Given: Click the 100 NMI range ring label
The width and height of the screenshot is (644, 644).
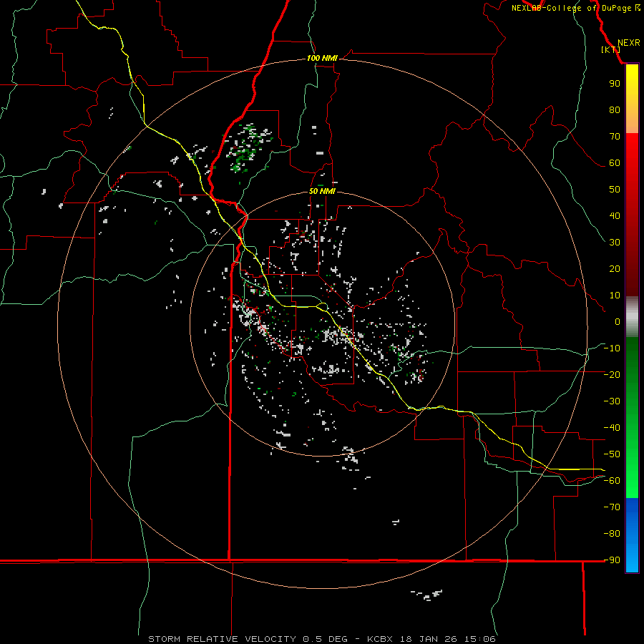Looking at the screenshot, I should (322, 58).
